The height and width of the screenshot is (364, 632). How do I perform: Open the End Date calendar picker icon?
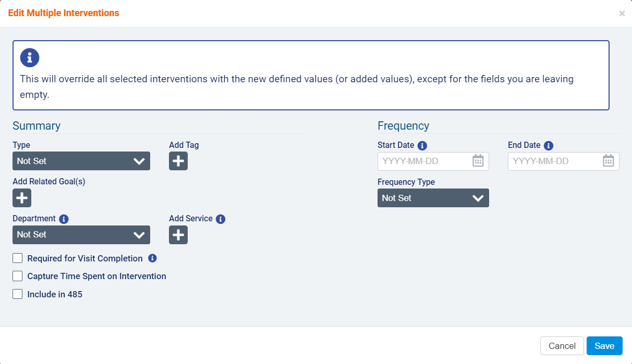click(x=609, y=161)
